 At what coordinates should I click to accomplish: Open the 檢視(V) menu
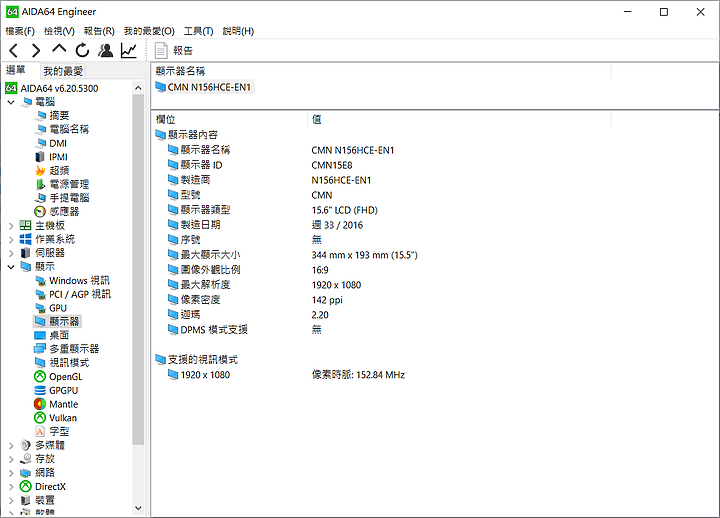[x=59, y=31]
